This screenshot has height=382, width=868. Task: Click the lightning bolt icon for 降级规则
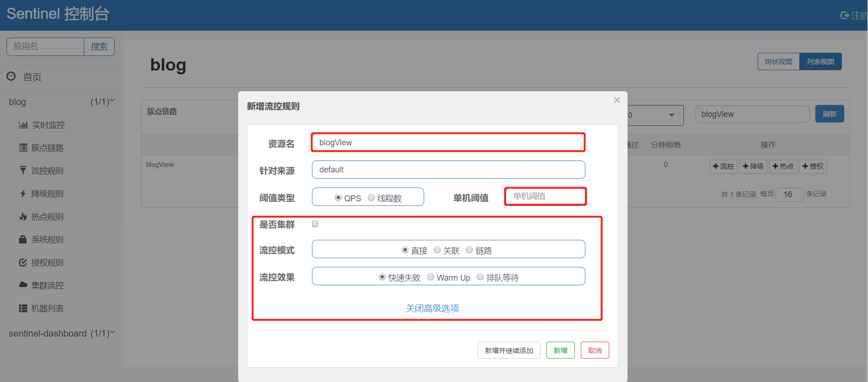tap(23, 194)
